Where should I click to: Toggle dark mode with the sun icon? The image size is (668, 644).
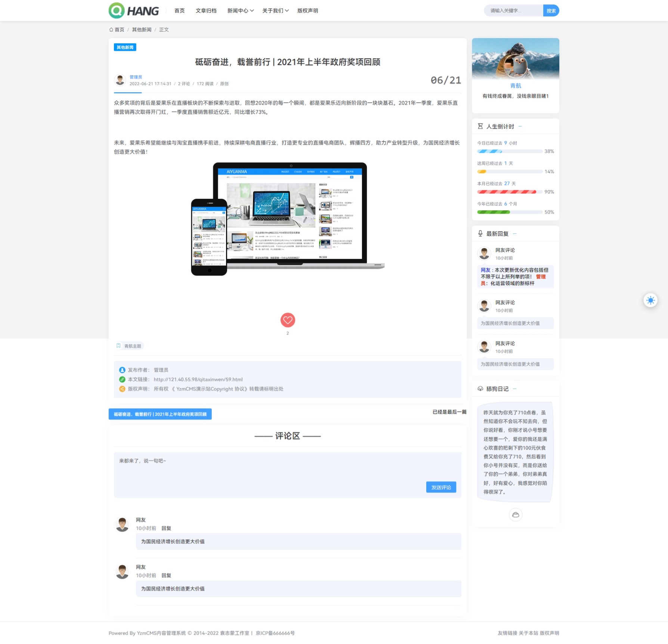point(650,300)
